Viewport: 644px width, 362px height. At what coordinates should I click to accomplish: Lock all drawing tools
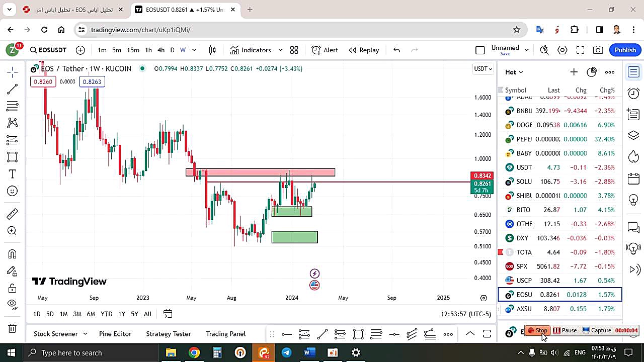click(x=13, y=288)
